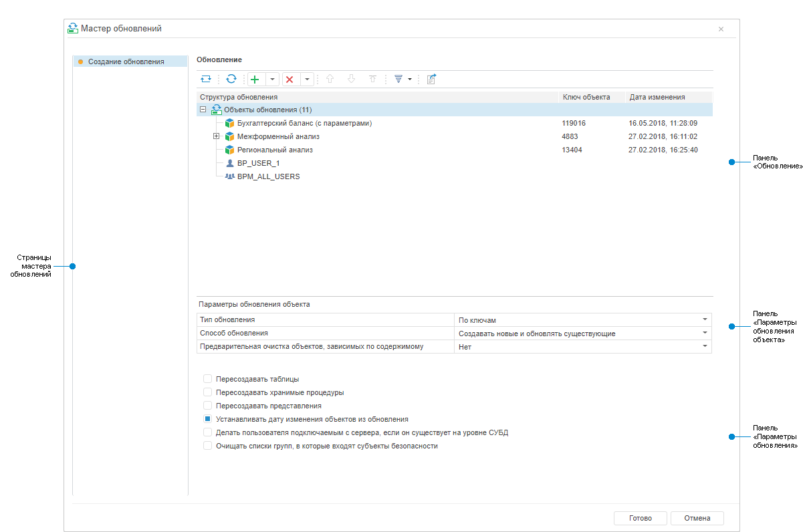
Task: Click the Отмена button
Action: pyautogui.click(x=697, y=518)
